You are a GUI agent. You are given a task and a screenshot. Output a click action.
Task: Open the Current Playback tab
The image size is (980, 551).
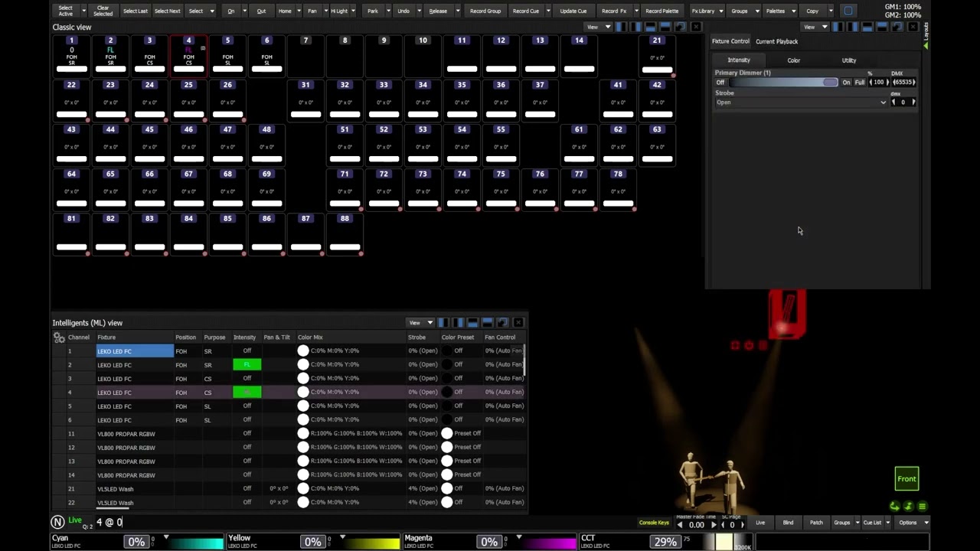point(776,41)
